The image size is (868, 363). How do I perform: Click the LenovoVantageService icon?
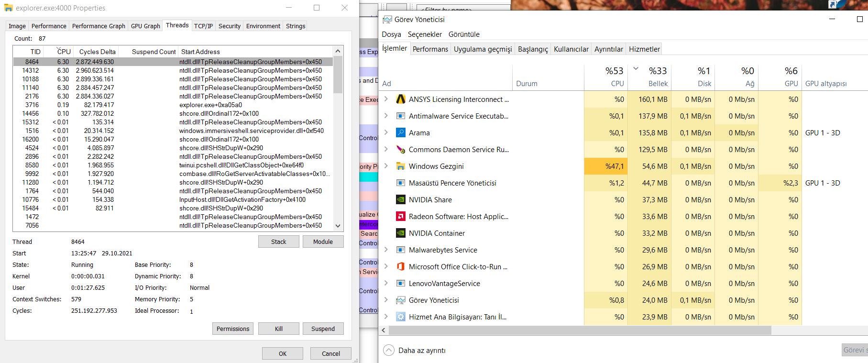pos(401,284)
